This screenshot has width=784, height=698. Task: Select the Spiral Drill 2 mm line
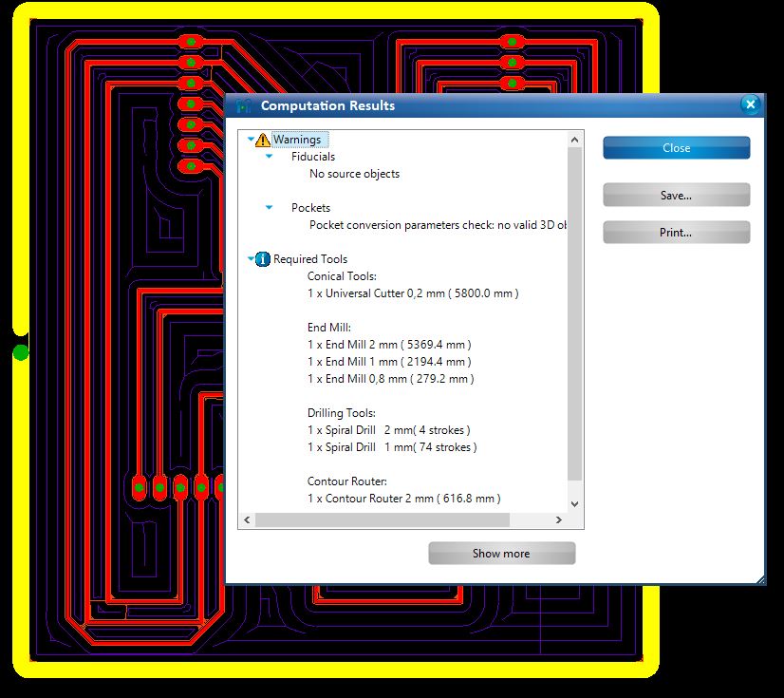pos(389,430)
